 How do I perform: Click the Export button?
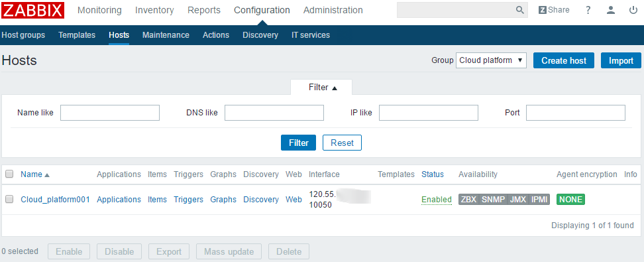(x=169, y=251)
